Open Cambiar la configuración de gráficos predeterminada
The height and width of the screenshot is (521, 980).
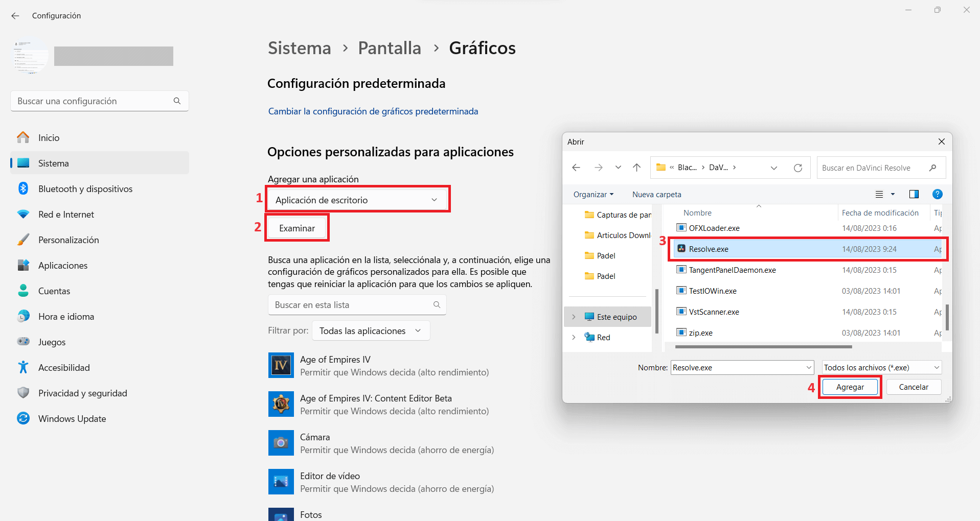[373, 111]
